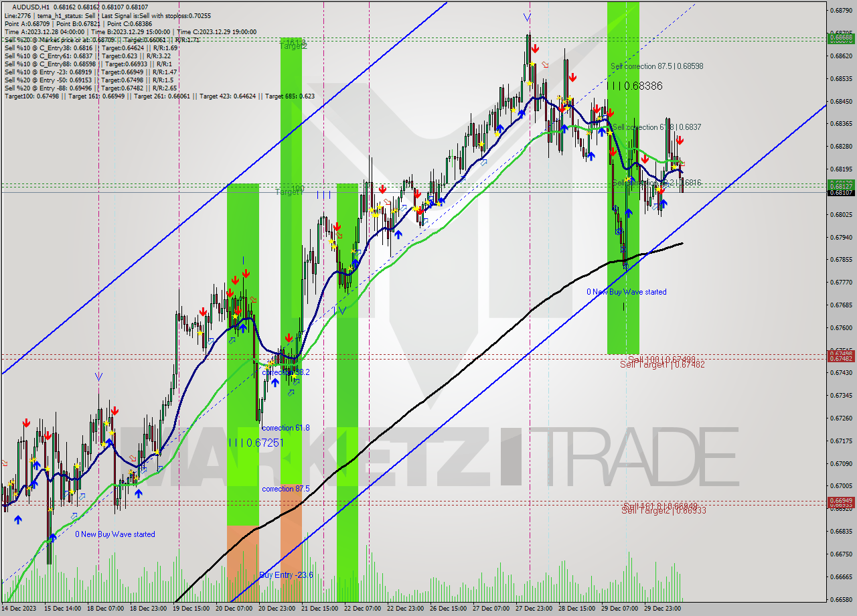Click the 0.68790 price axis label

coord(841,11)
